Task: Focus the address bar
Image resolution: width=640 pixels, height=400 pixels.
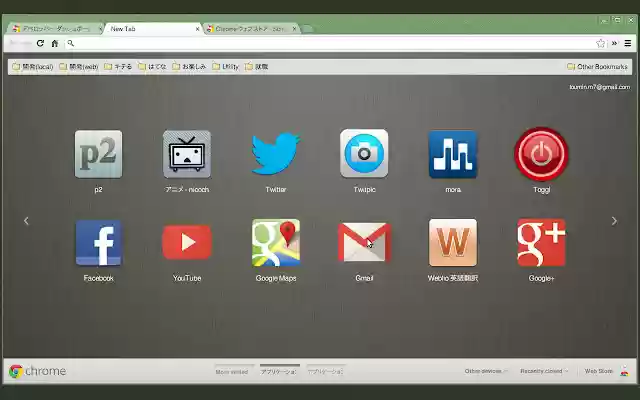Action: tap(333, 43)
